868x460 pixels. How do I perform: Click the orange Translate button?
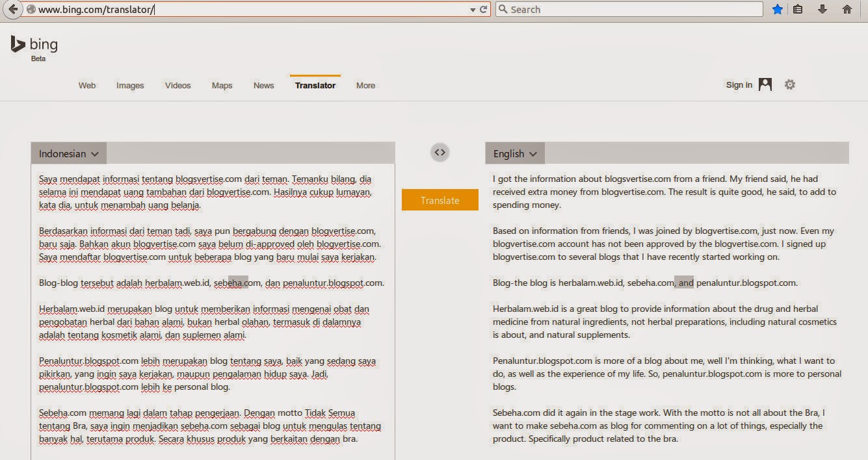pyautogui.click(x=440, y=200)
